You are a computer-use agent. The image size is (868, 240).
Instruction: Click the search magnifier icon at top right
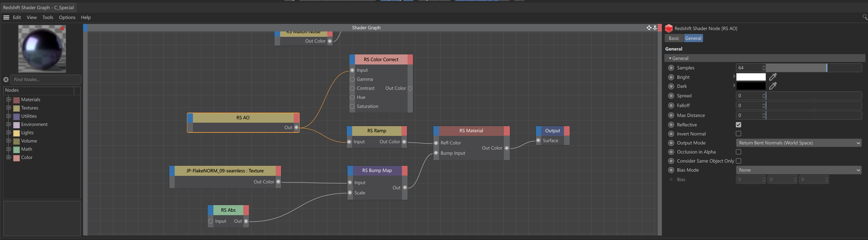pyautogui.click(x=865, y=17)
